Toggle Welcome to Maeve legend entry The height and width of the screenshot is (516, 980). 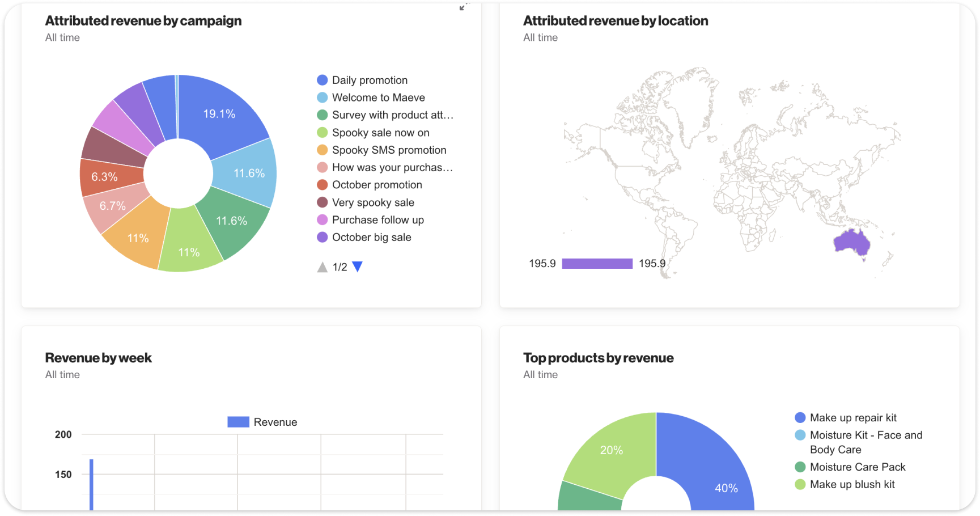coord(371,98)
